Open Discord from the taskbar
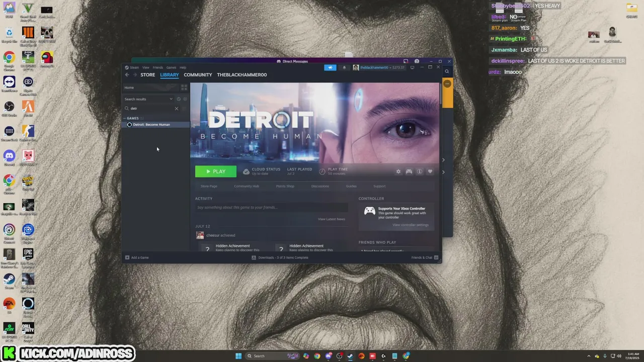Image resolution: width=644 pixels, height=362 pixels. pos(328,356)
